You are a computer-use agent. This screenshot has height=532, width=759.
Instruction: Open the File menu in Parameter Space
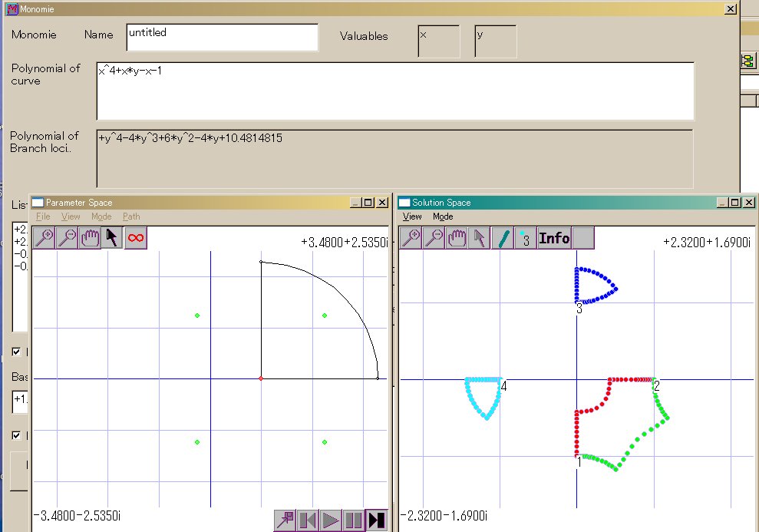coord(43,216)
